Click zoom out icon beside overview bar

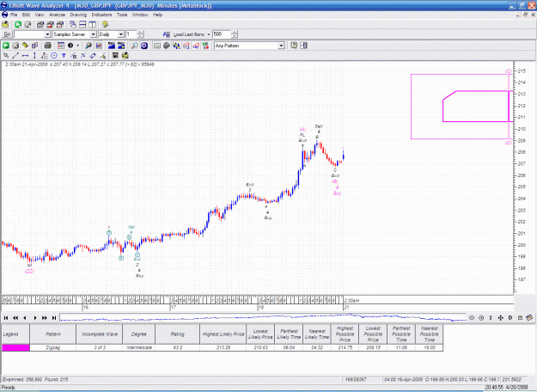tap(472, 318)
